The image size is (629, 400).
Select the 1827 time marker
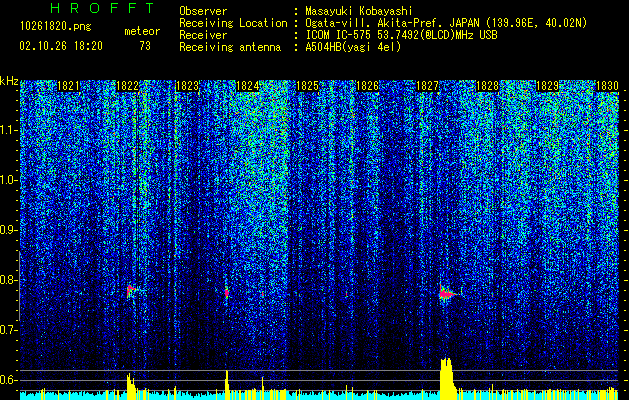click(427, 86)
